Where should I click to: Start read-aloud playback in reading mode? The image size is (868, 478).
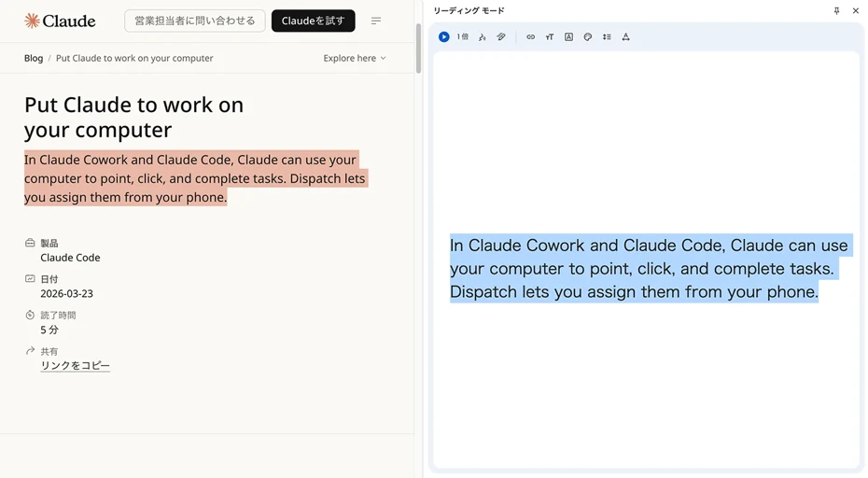click(443, 36)
